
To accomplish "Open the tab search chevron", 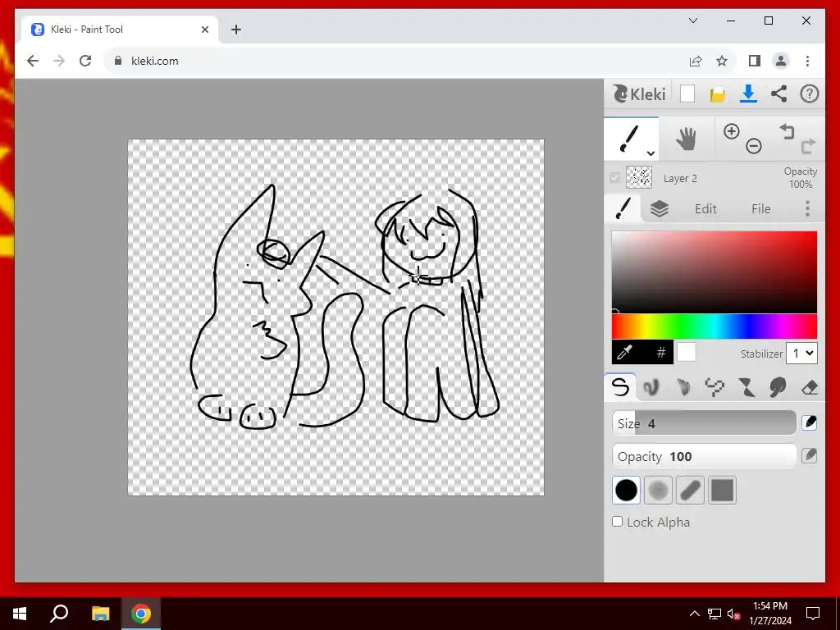I will pos(692,21).
